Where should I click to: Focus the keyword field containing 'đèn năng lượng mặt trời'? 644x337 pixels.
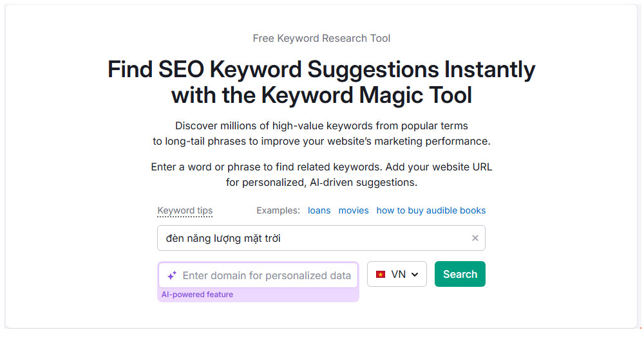point(321,238)
